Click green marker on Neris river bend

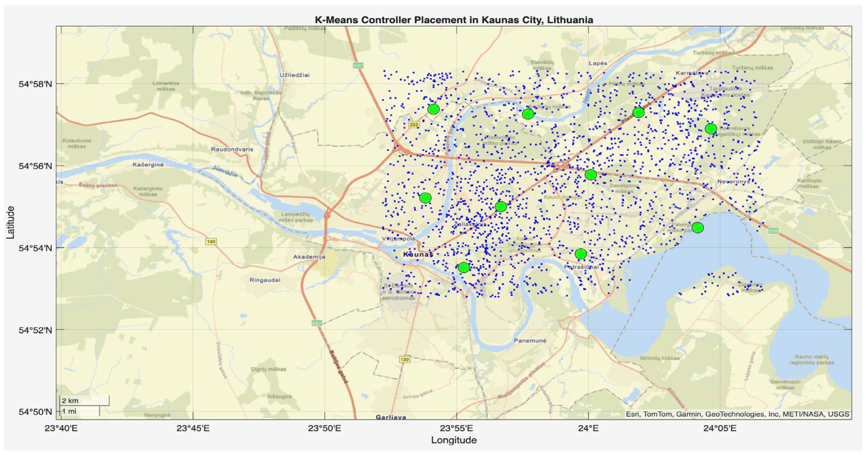point(528,114)
